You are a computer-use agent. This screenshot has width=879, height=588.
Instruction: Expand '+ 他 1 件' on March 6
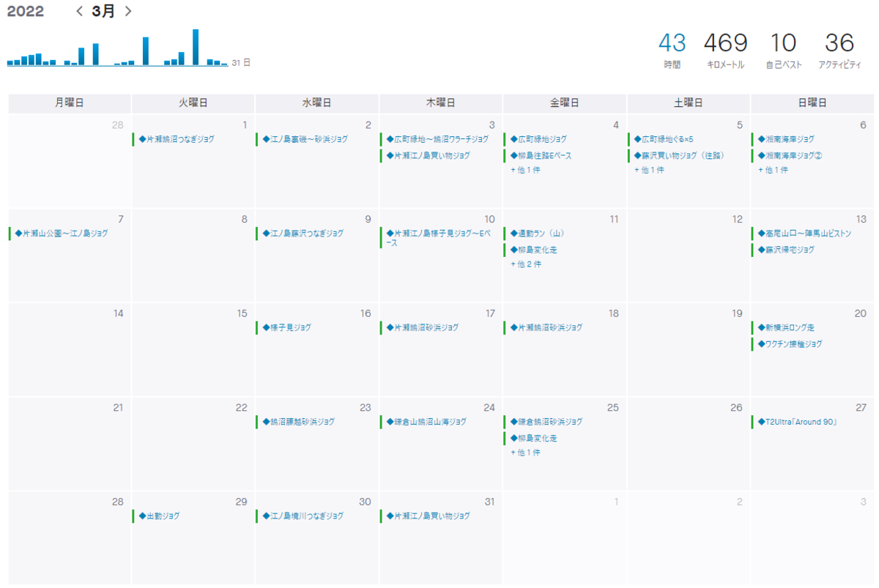pyautogui.click(x=773, y=170)
